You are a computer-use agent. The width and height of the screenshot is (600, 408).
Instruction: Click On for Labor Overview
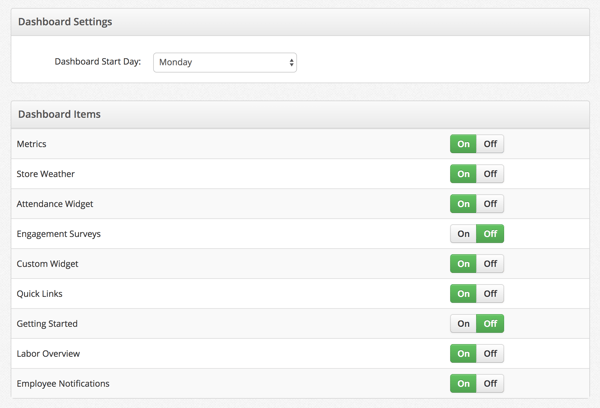pos(463,353)
